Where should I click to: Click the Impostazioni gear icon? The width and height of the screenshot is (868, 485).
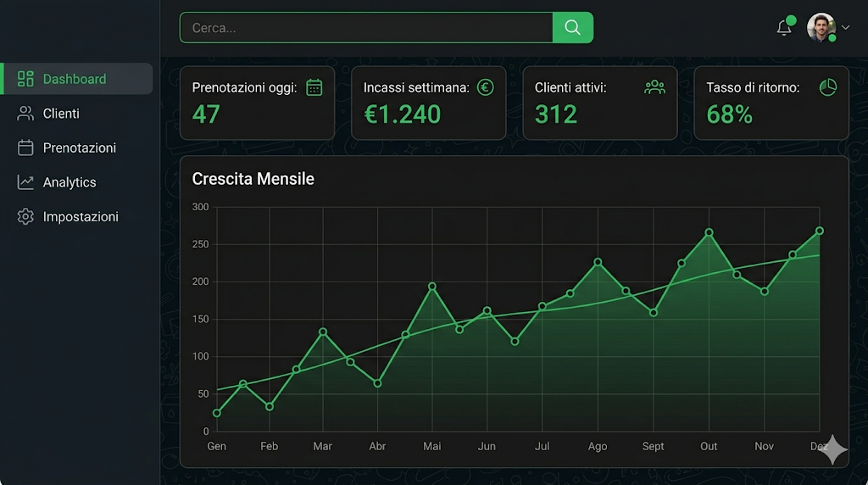[x=25, y=216]
